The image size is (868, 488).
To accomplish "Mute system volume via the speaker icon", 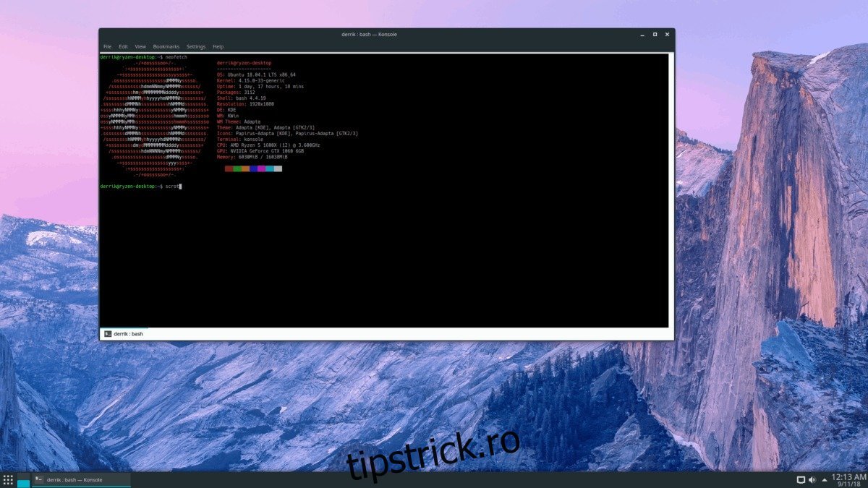I will (x=812, y=479).
